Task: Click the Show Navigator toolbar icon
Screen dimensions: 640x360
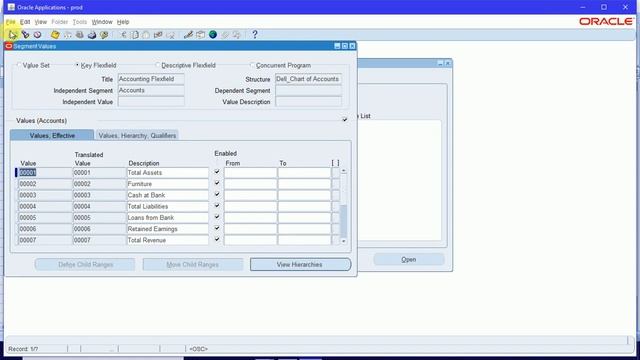Action: 38,35
